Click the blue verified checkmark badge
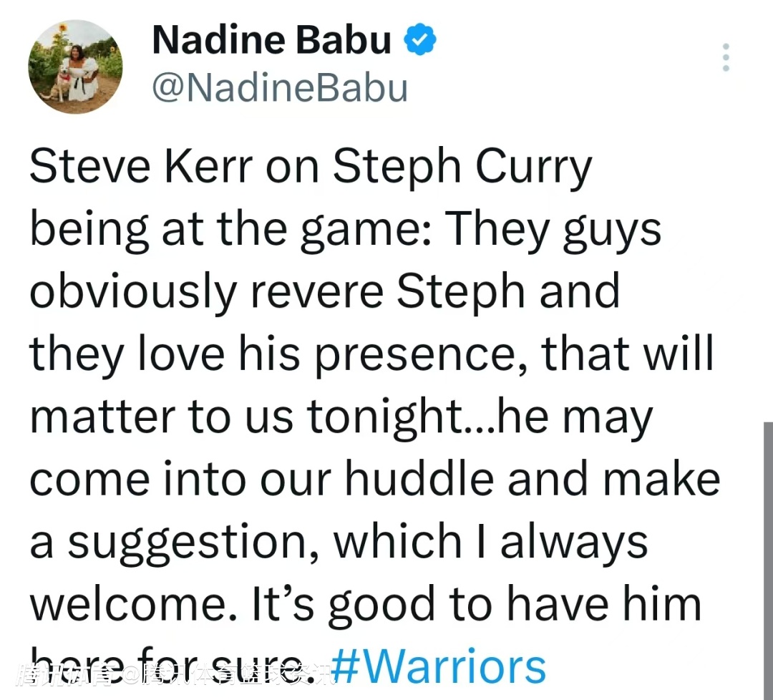This screenshot has width=773, height=700. 421,39
